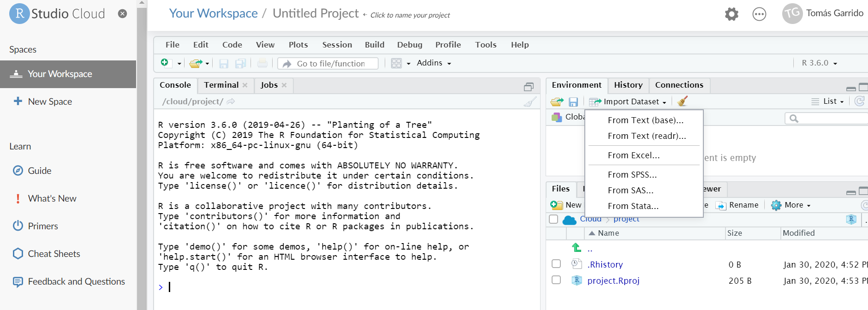This screenshot has width=868, height=310.
Task: Close the sidebar with X icon
Action: point(123,14)
